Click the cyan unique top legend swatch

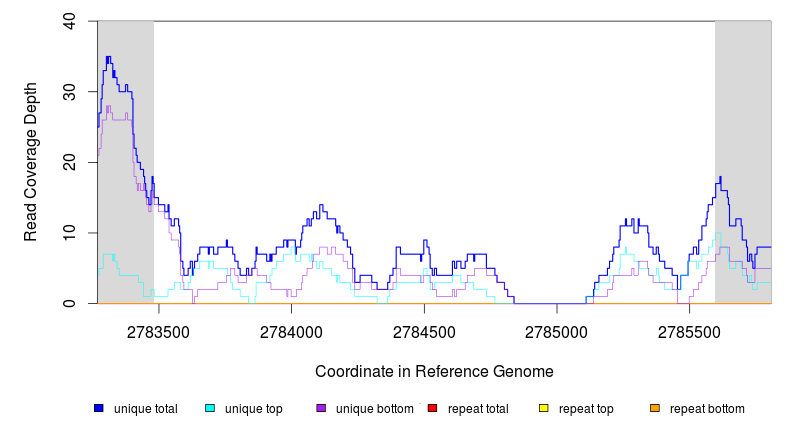[210, 409]
